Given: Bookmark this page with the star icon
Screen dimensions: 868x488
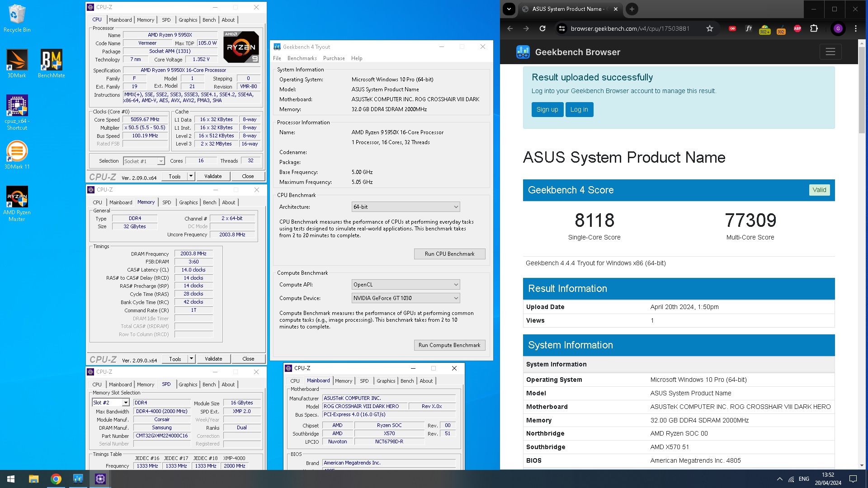Looking at the screenshot, I should click(710, 28).
